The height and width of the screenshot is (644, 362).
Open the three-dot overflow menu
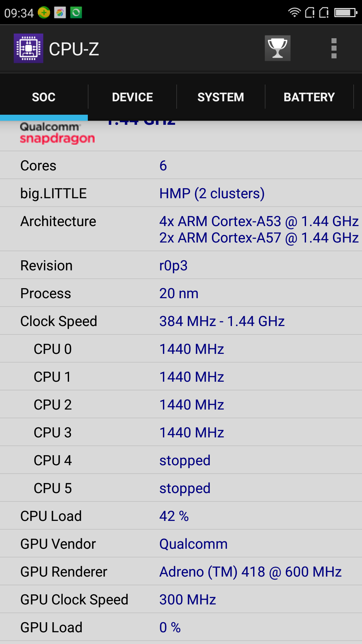(x=334, y=48)
